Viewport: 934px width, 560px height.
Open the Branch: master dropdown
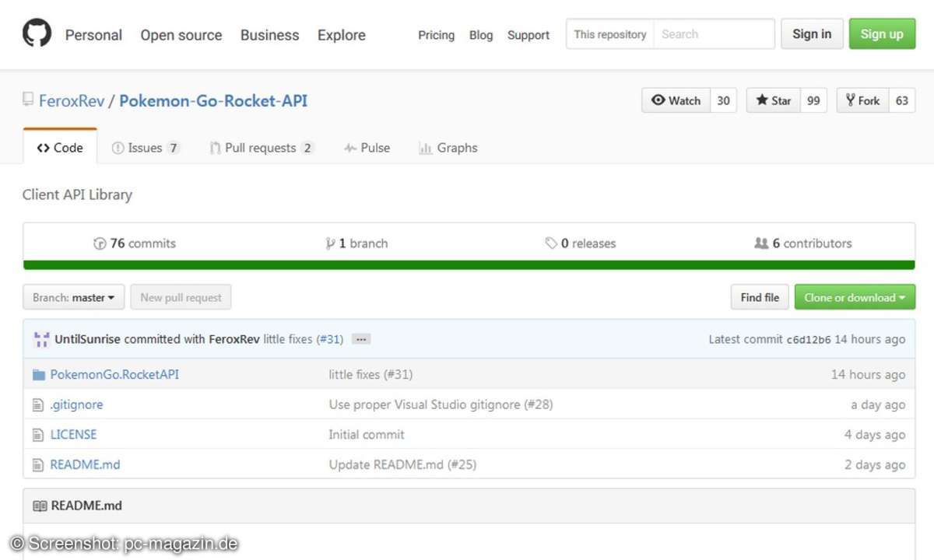pos(74,297)
